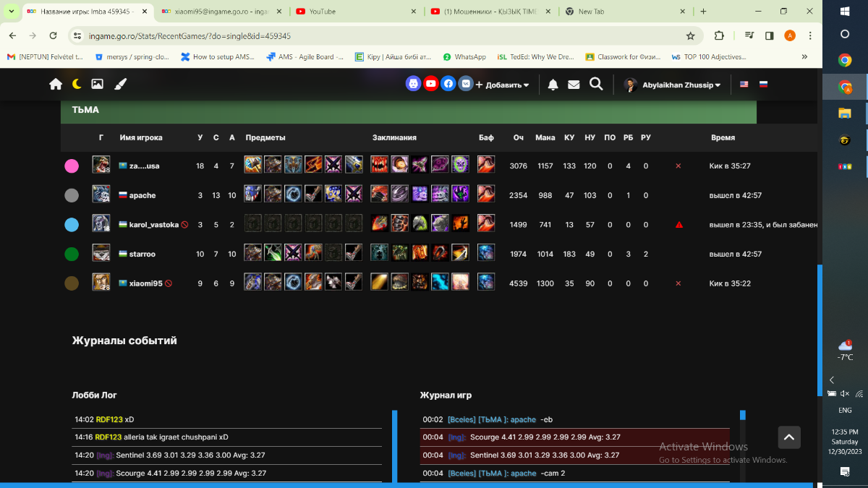Viewport: 868px width, 488px height.
Task: Open the red YouTube icon in navbar
Action: (x=430, y=84)
